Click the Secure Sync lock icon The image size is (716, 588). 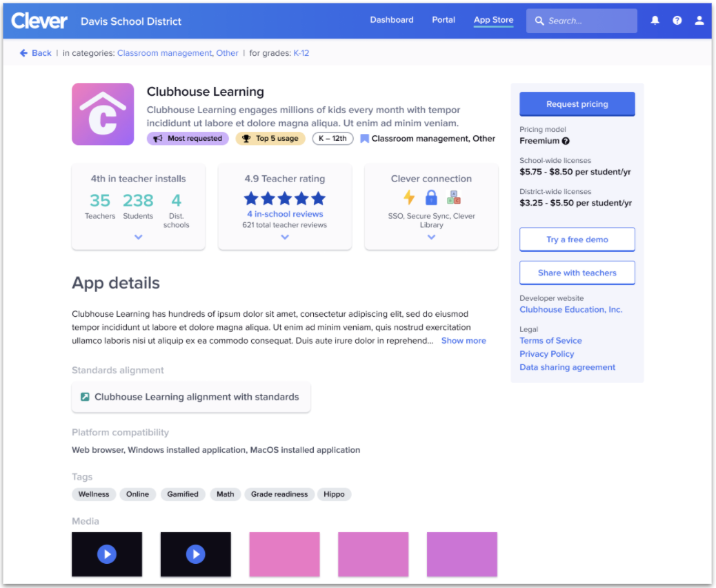click(431, 197)
